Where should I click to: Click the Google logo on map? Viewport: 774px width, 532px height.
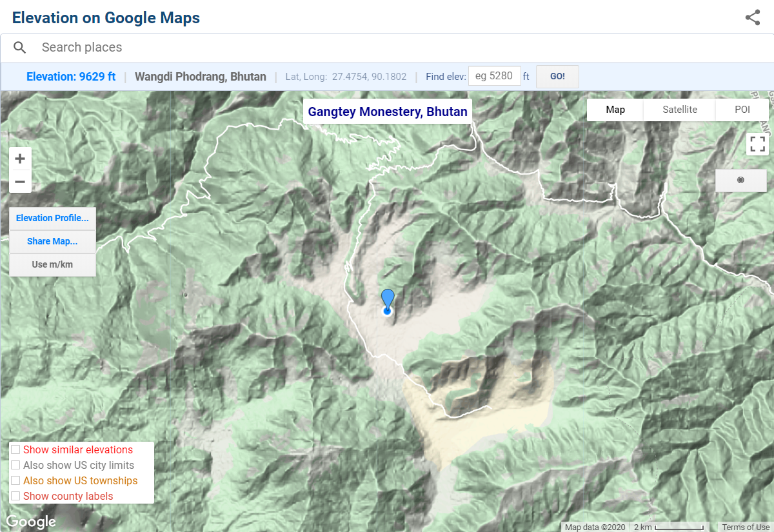31,522
